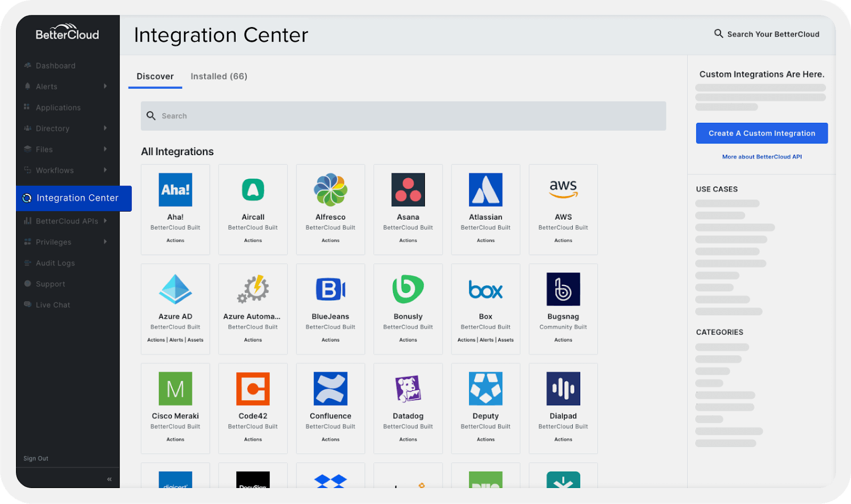This screenshot has width=851, height=504.
Task: Click the Support sidebar icon
Action: pyautogui.click(x=28, y=283)
